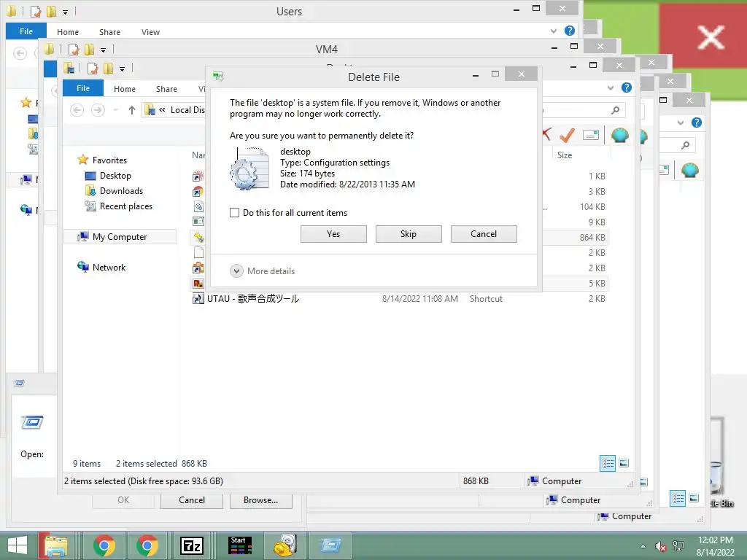The height and width of the screenshot is (560, 747).
Task: Click the Forward arrow in front Explorer
Action: [98, 111]
